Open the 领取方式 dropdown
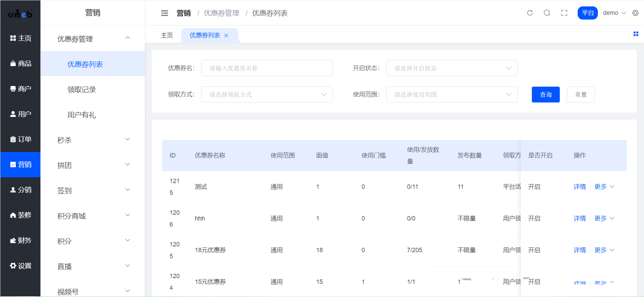644x297 pixels. pyautogui.click(x=267, y=94)
